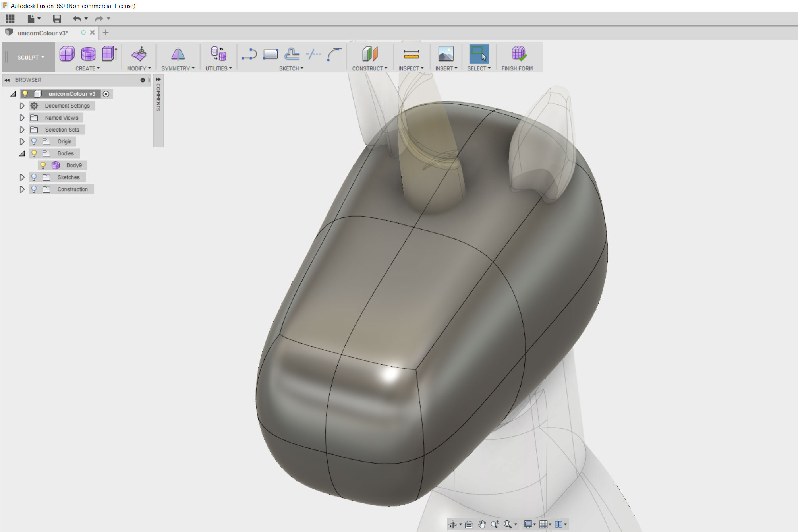The image size is (798, 532).
Task: Toggle visibility bulb of Bodies folder
Action: pos(34,153)
